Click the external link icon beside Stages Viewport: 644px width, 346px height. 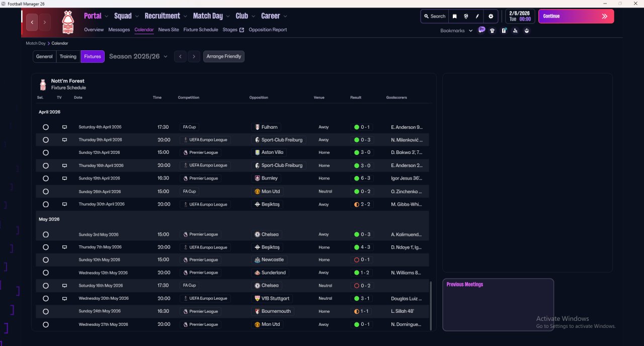(x=242, y=30)
